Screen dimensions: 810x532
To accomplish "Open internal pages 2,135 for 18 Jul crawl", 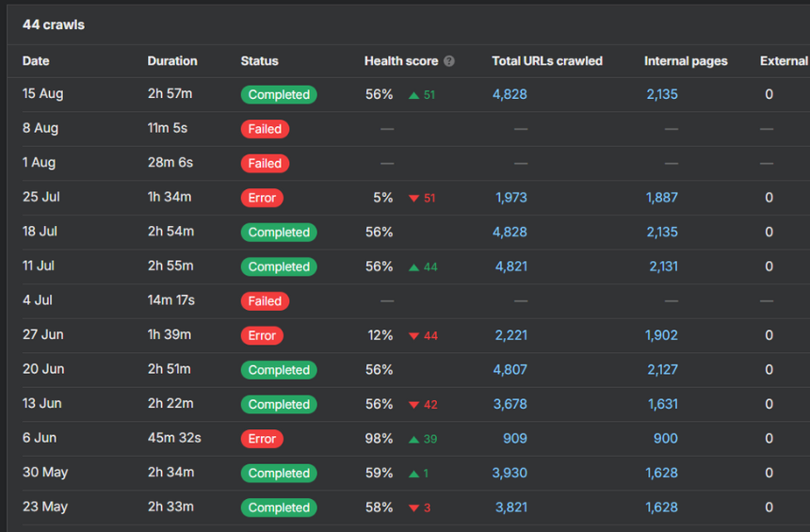I will pos(662,232).
